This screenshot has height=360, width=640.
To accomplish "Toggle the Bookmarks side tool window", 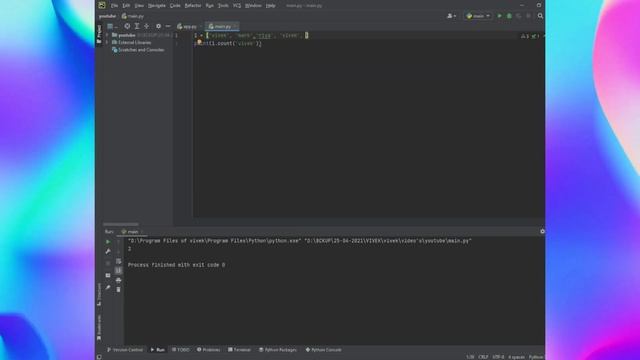I will (x=99, y=328).
